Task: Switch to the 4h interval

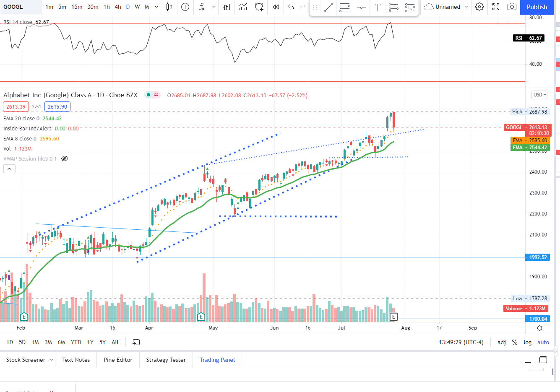Action: [x=118, y=7]
